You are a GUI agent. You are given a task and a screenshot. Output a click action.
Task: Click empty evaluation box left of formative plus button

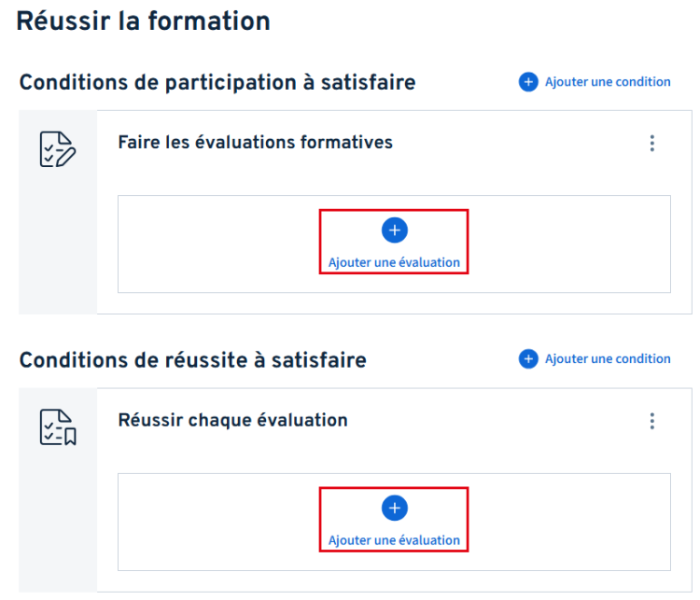coord(215,244)
